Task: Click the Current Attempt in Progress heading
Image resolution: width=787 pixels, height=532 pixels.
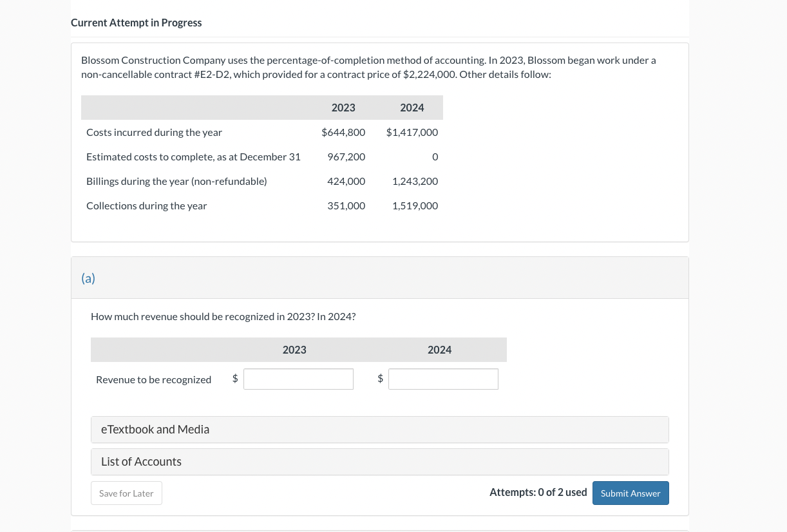Action: point(136,23)
